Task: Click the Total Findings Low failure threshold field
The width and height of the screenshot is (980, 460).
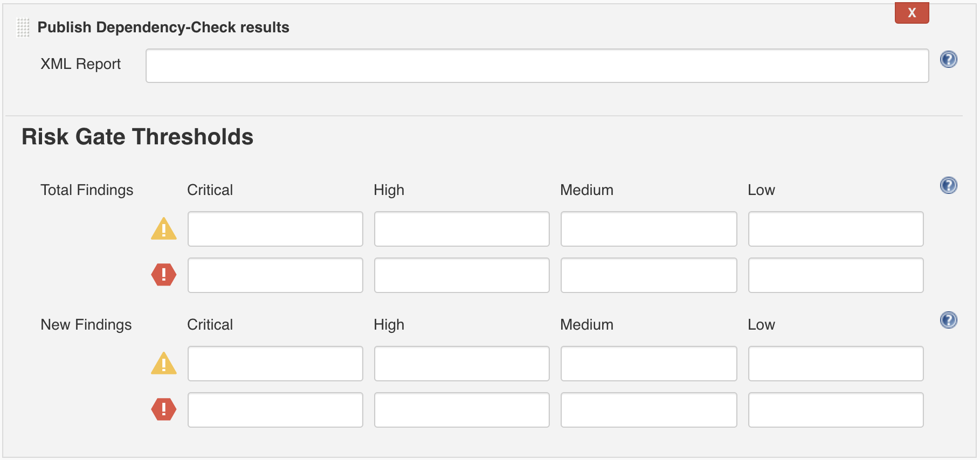Action: tap(836, 275)
